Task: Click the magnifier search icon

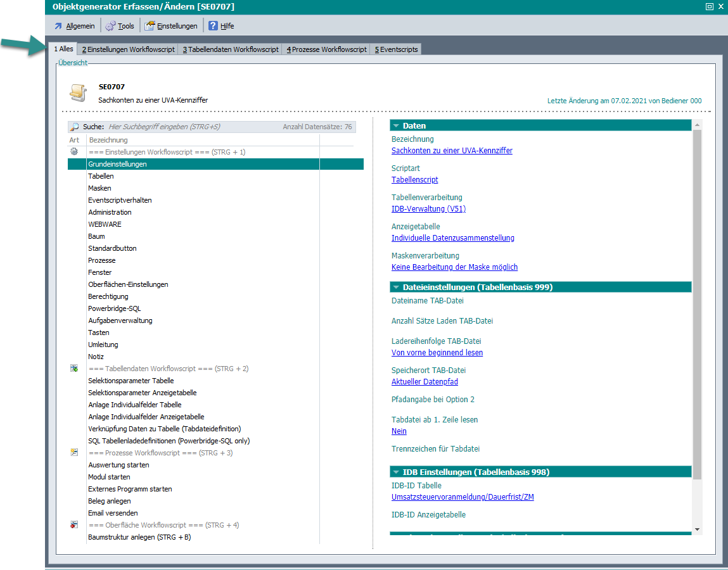Action: tap(75, 127)
